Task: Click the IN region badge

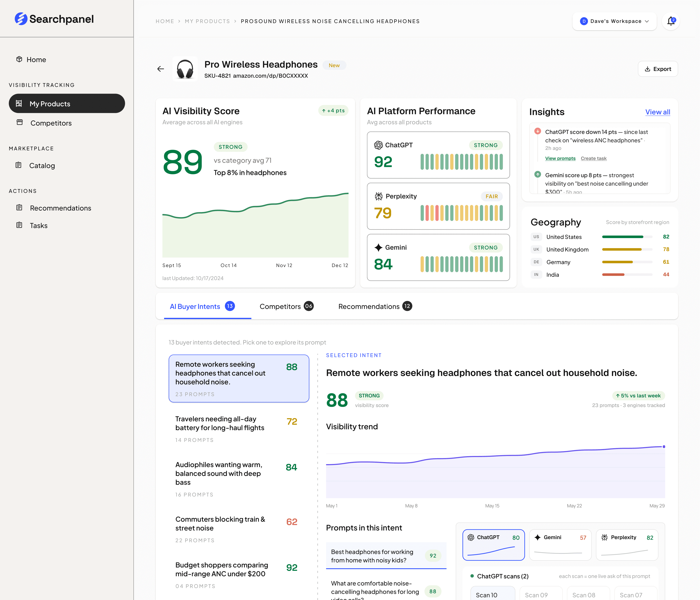Action: (x=536, y=274)
